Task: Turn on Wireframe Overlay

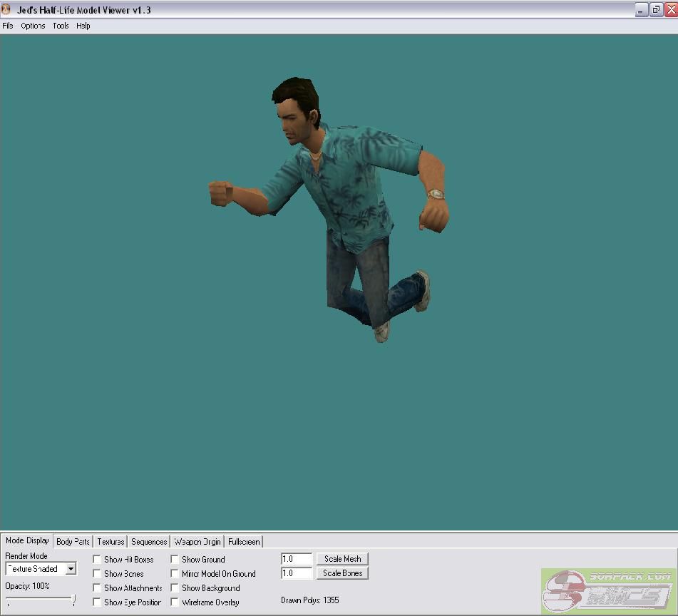Action: tap(175, 602)
